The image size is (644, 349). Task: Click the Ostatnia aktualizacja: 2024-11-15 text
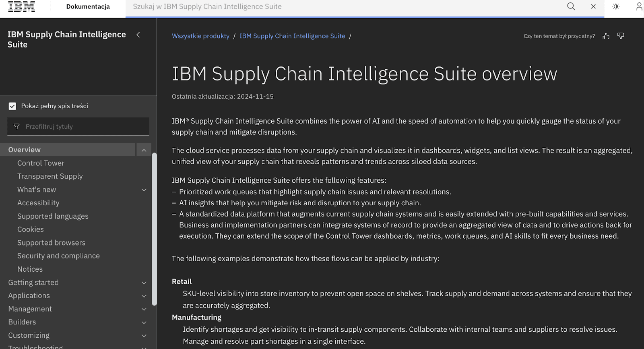pos(223,97)
